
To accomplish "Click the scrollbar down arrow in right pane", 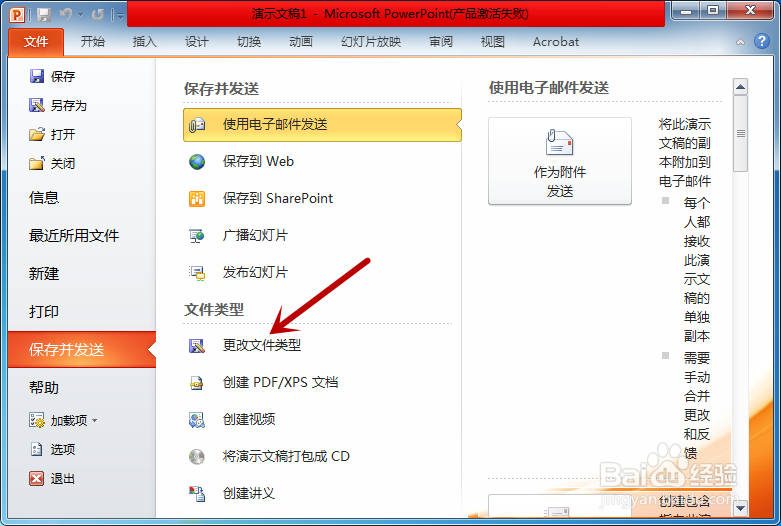I will (741, 509).
